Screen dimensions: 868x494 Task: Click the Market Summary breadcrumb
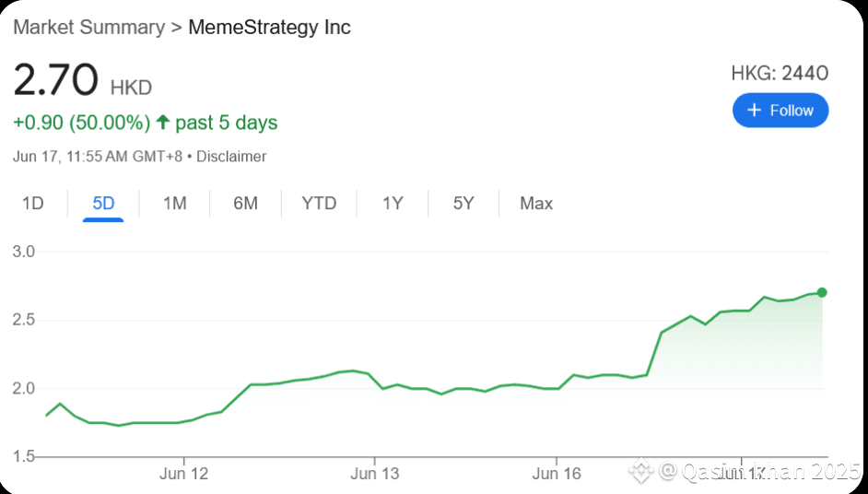point(88,28)
